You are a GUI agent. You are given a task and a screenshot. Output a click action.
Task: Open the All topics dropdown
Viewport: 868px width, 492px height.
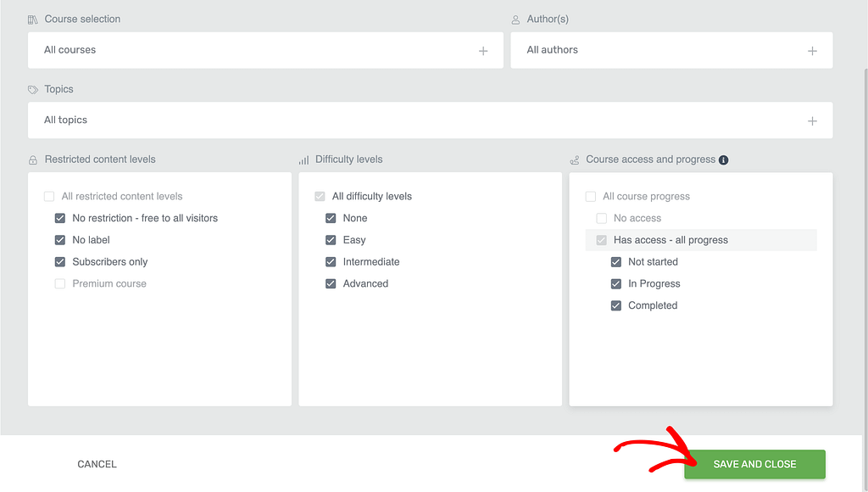430,120
